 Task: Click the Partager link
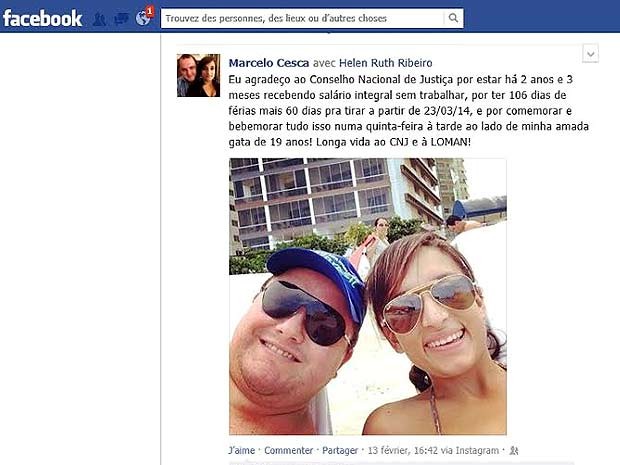coord(340,450)
